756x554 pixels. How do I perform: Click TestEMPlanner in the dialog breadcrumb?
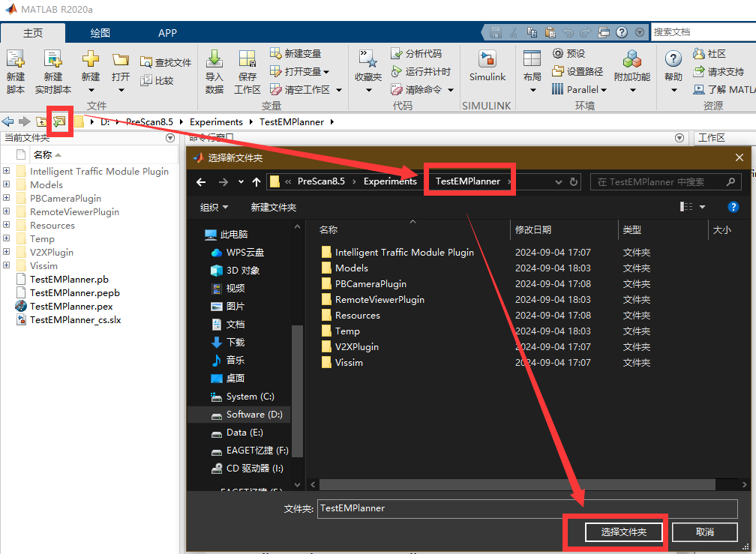point(468,181)
